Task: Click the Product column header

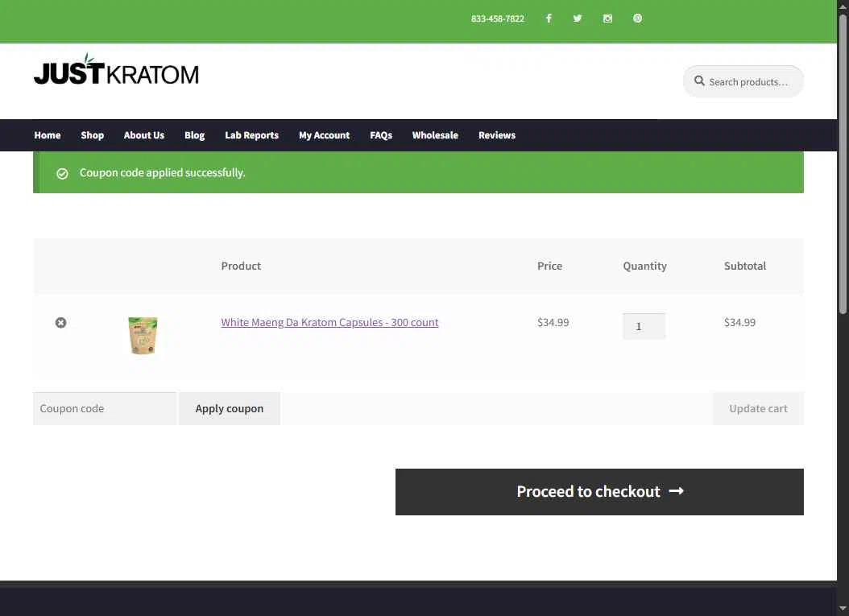Action: 241,266
